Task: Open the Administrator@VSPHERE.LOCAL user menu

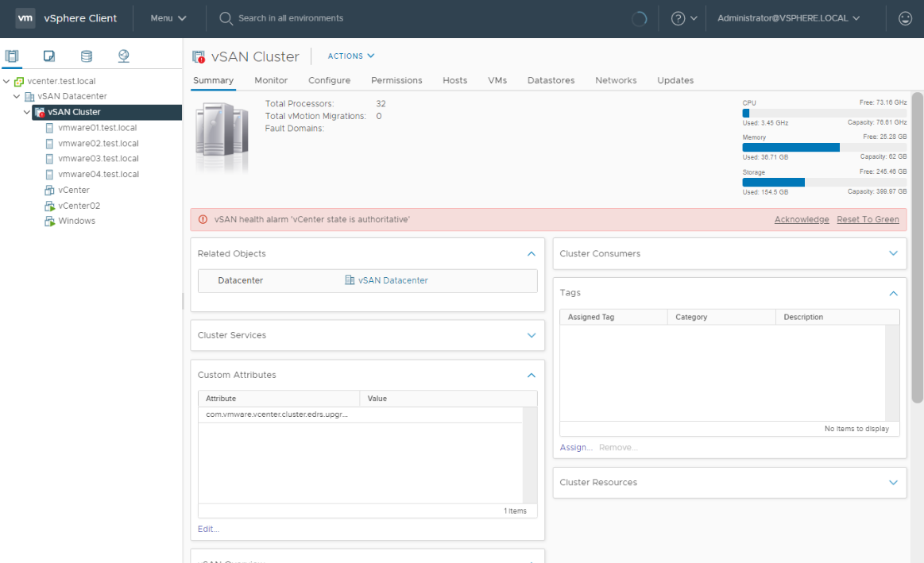Action: pyautogui.click(x=788, y=18)
